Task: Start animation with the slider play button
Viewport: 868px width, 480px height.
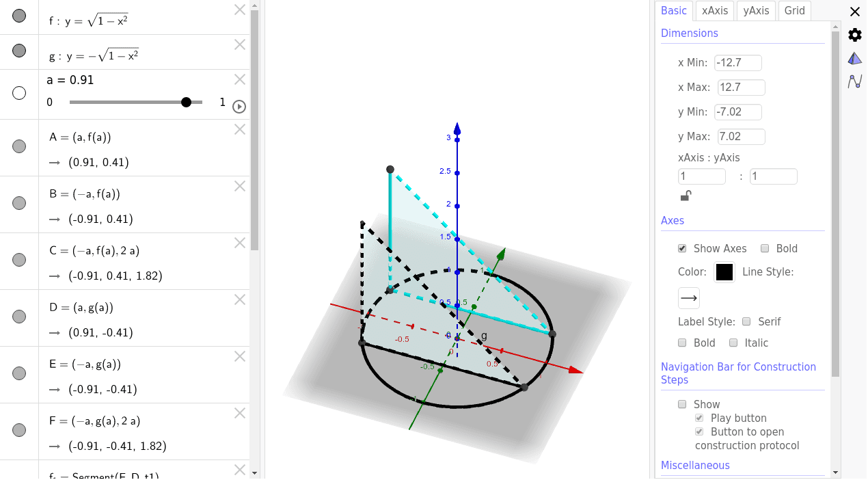Action: pos(239,106)
